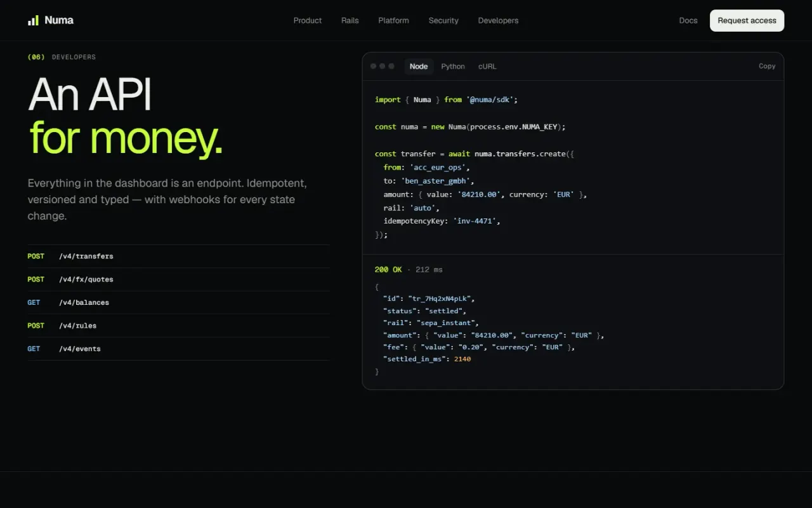The image size is (812, 508).
Task: Click the 'inv-4471' idempotency key string
Action: click(475, 221)
